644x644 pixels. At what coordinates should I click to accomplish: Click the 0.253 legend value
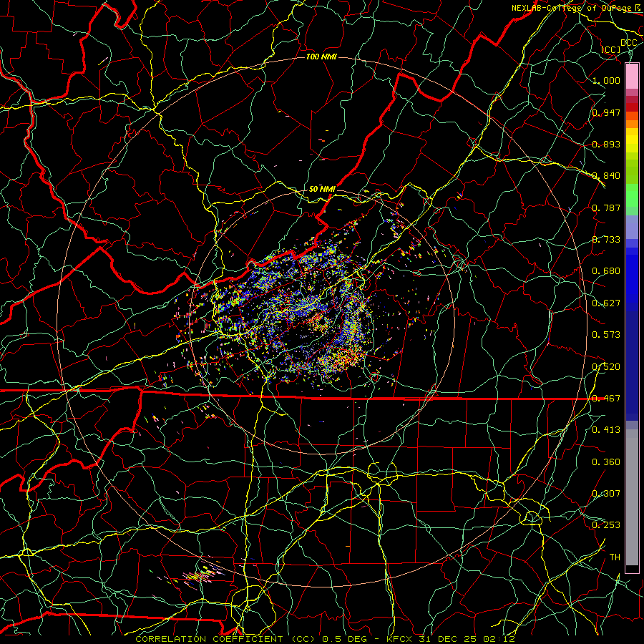[606, 525]
